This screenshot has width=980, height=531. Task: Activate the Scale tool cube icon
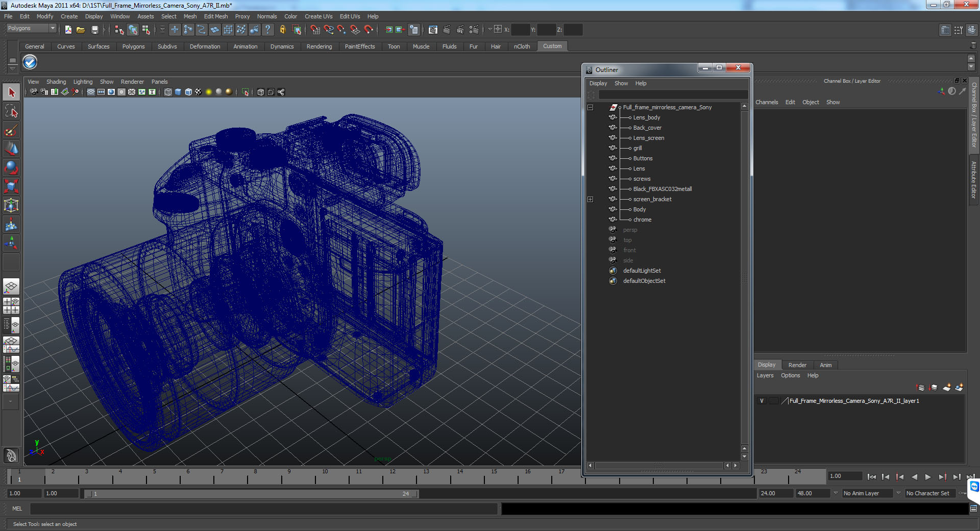(x=11, y=186)
